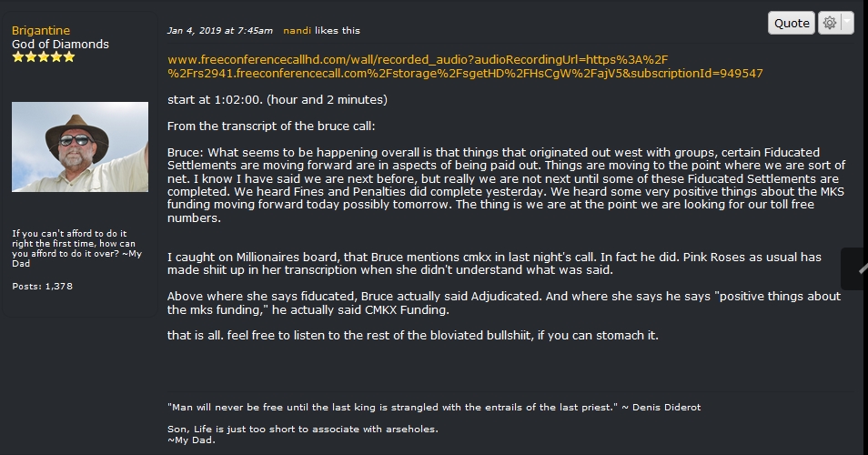Viewport: 868px width, 455px height.
Task: Click the '~My Dad.' signature line
Action: tap(191, 440)
